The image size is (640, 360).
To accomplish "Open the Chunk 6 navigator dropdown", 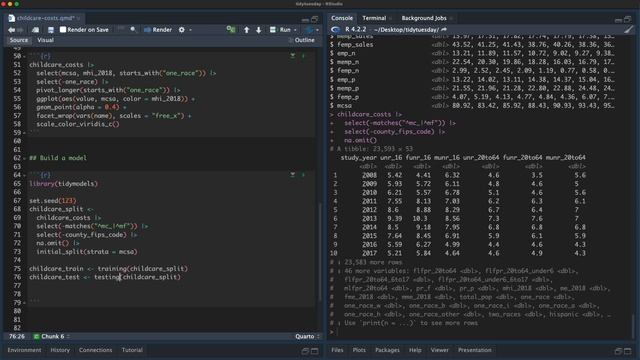I will tap(52, 336).
